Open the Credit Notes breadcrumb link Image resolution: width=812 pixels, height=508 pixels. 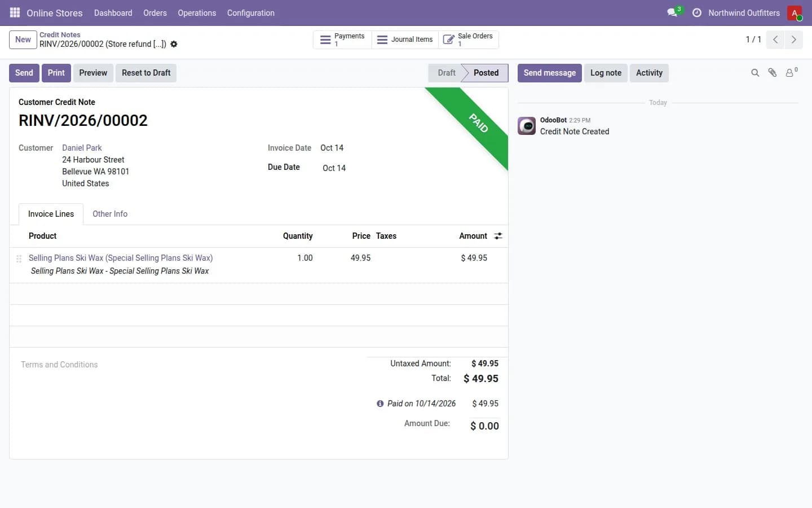coord(60,35)
